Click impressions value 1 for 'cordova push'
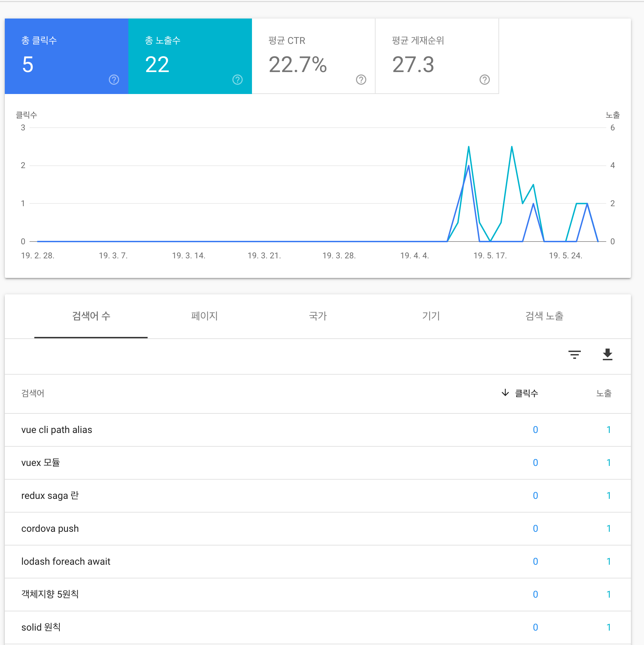The width and height of the screenshot is (644, 645). tap(609, 529)
